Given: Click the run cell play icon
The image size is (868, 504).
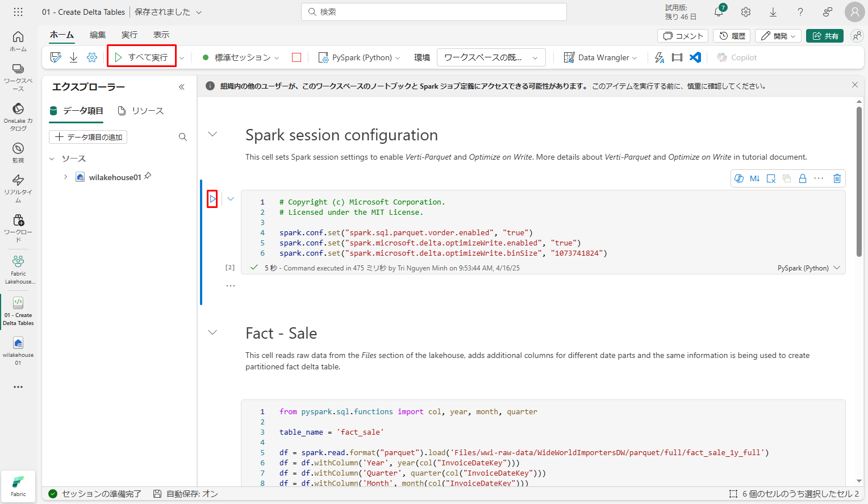Looking at the screenshot, I should coord(212,199).
